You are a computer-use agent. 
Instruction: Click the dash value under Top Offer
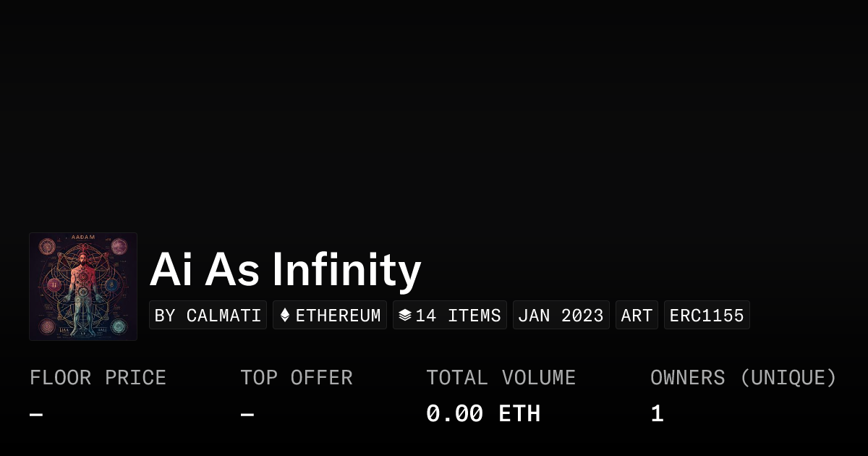click(x=247, y=415)
